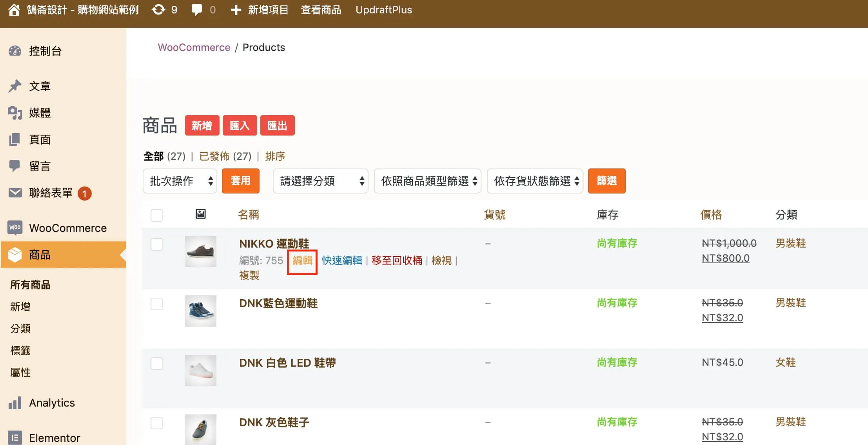Screen dimensions: 868x445
Task: Open the NIKKO 運動鞋 product thumbnail
Action: tap(201, 251)
